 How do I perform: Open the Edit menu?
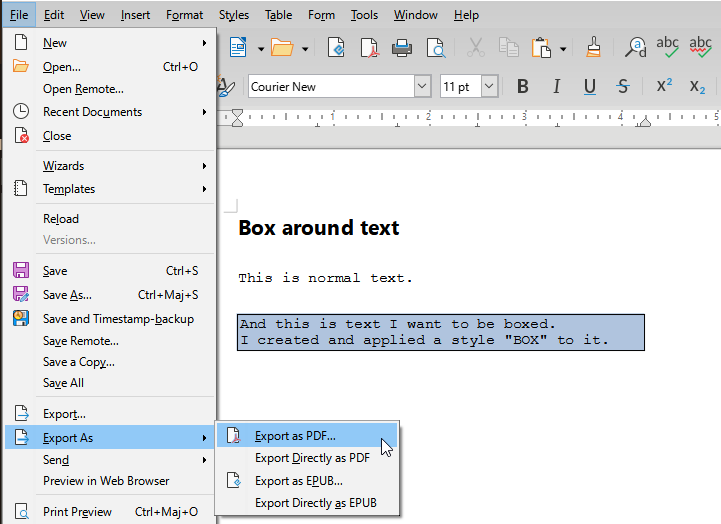click(54, 15)
